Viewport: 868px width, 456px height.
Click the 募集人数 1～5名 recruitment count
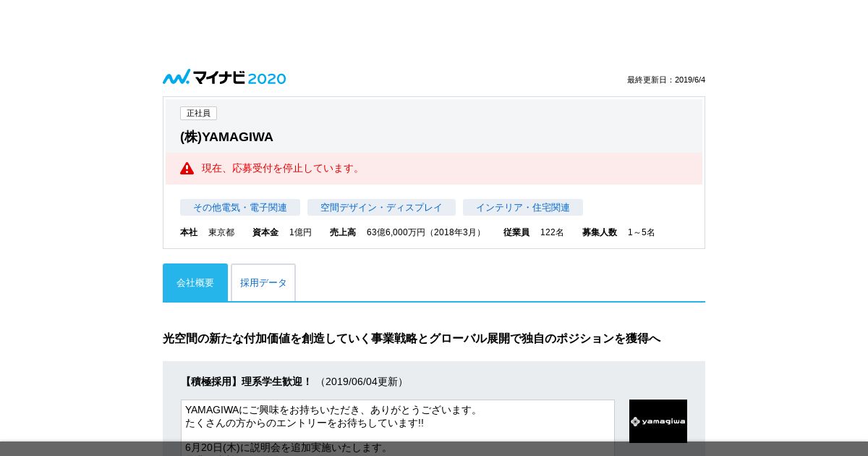coord(618,232)
